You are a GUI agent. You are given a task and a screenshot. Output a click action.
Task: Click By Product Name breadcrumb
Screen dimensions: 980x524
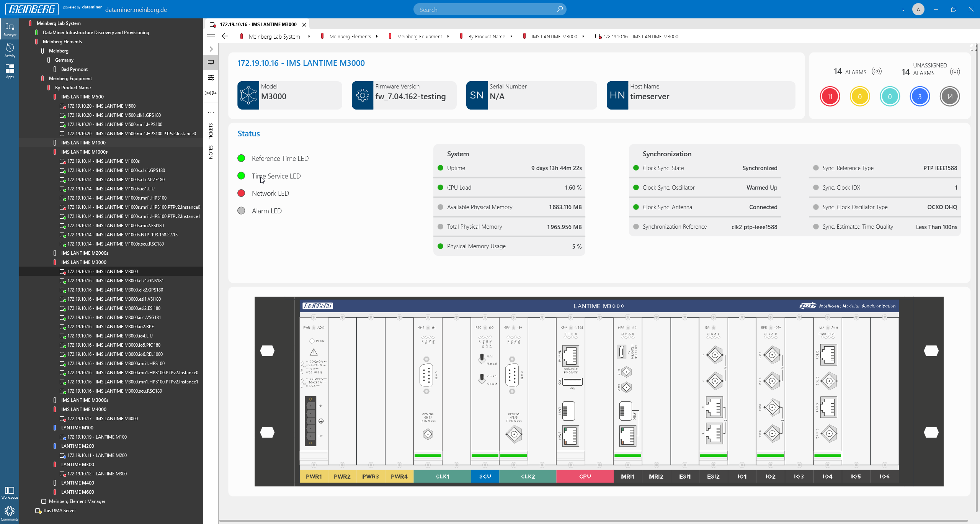(487, 36)
